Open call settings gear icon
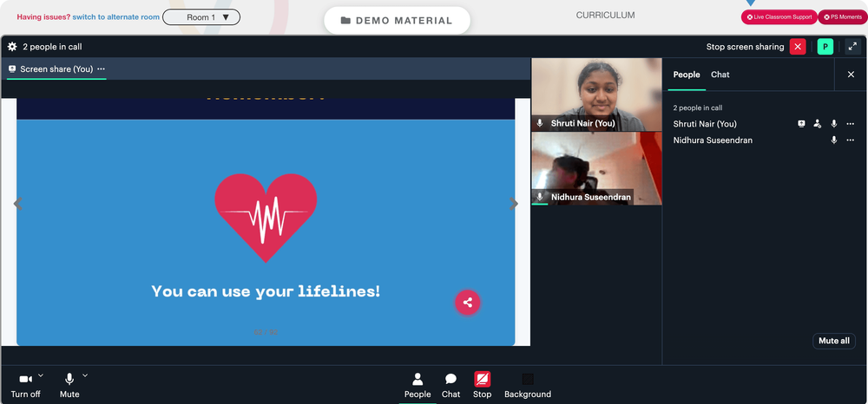This screenshot has width=868, height=404. tap(12, 47)
